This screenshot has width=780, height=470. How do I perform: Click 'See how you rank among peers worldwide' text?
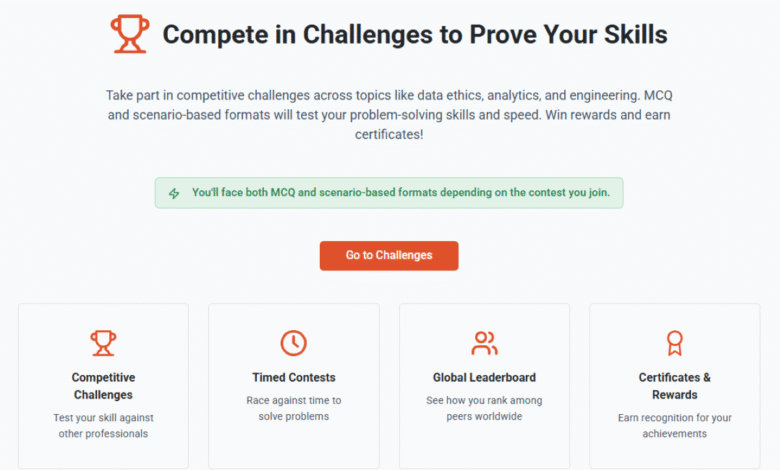pyautogui.click(x=484, y=408)
